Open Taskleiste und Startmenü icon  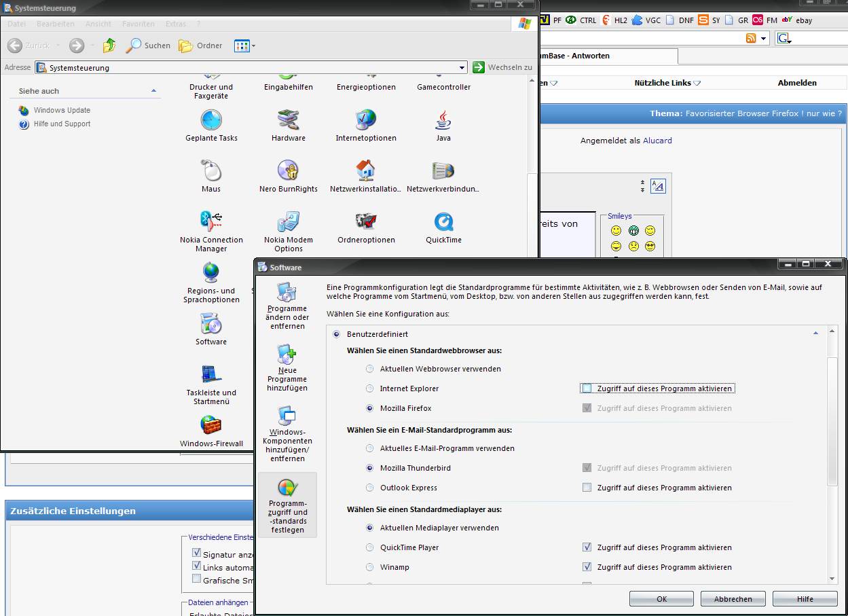(x=211, y=384)
